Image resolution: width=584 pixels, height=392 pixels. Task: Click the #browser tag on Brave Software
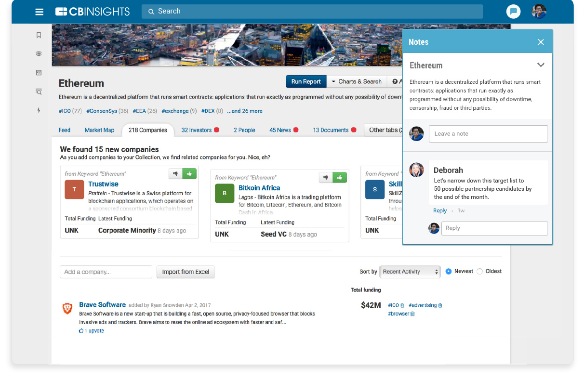398,314
